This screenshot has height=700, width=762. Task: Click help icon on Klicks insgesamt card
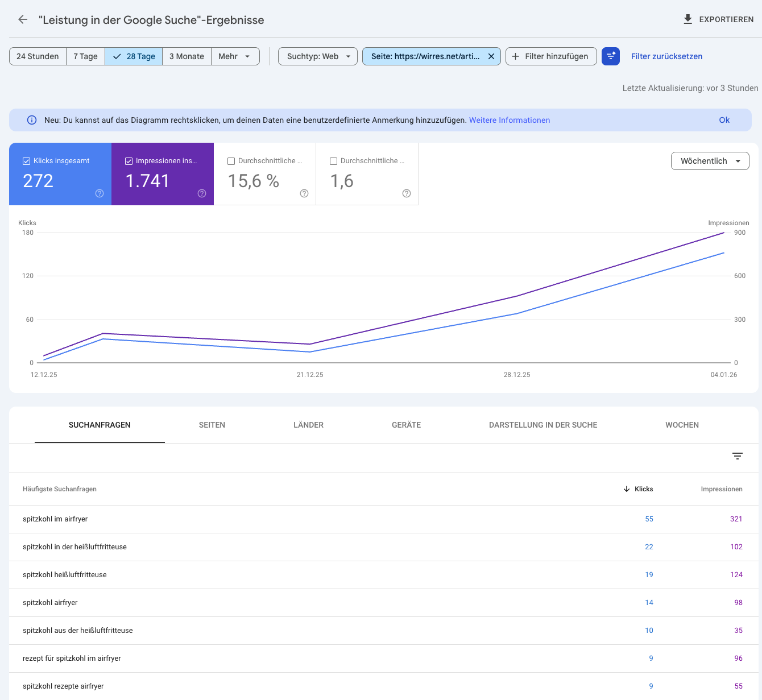pos(100,193)
